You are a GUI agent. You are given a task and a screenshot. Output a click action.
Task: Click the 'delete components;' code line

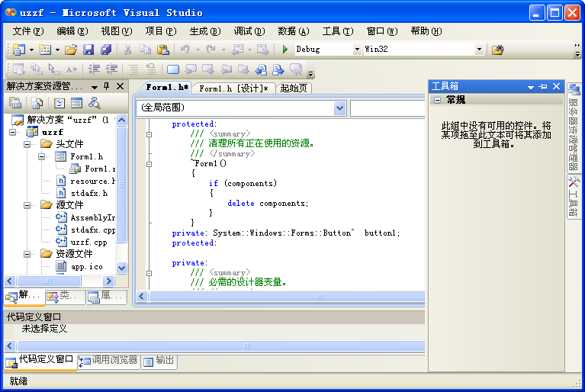(268, 204)
